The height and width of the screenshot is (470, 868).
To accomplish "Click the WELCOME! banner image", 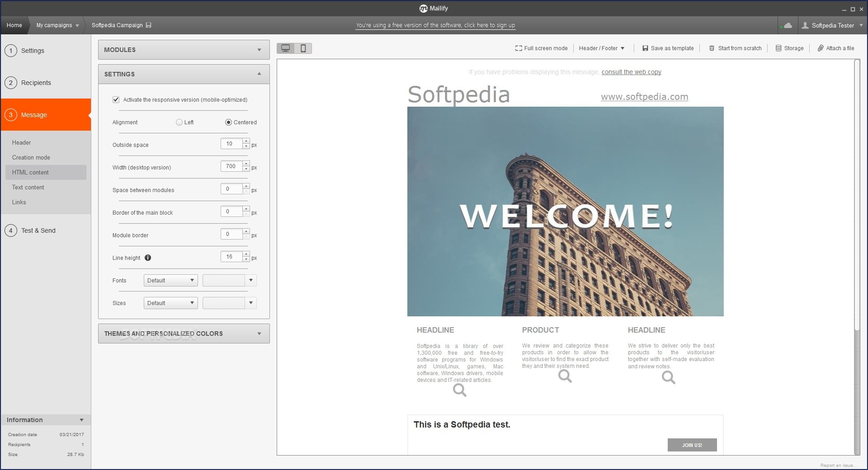I will (565, 211).
